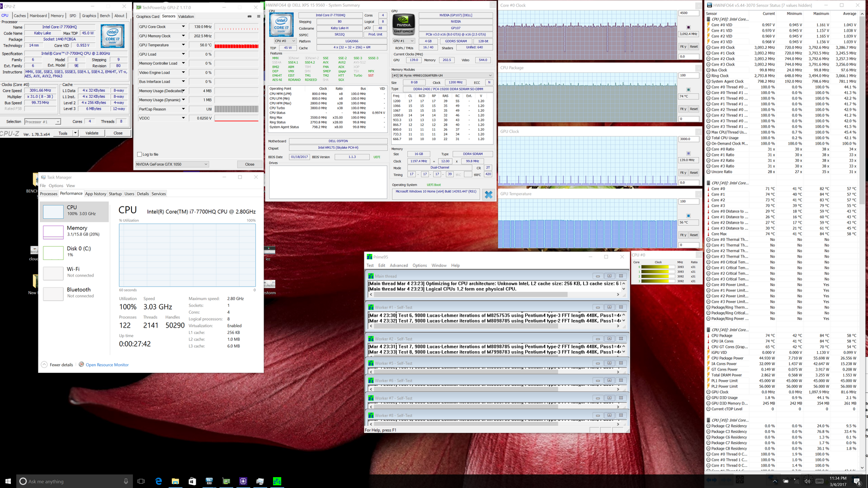Show hidden tray icons chevron
The image size is (868, 488).
point(774,481)
